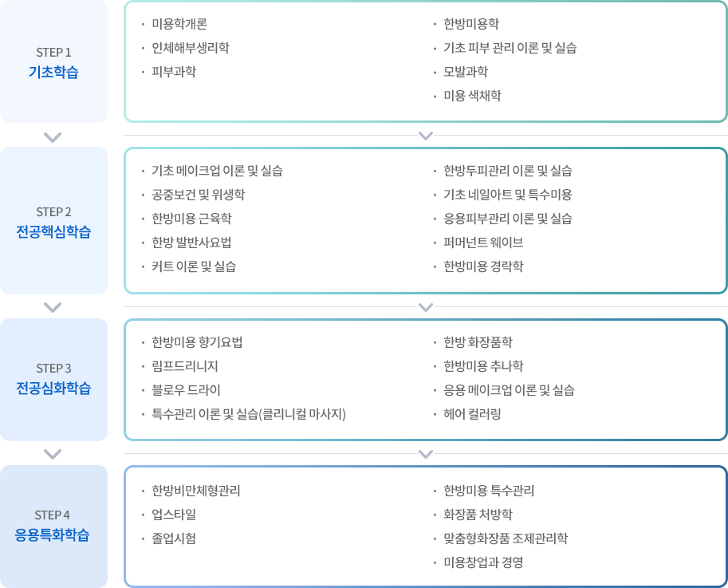Click the 미용학개론 course item

pyautogui.click(x=179, y=24)
